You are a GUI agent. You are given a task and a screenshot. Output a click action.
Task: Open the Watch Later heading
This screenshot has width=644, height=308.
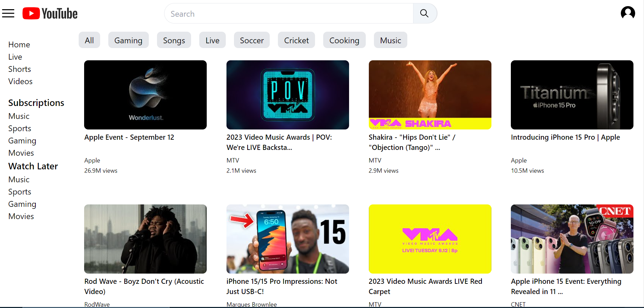(x=33, y=166)
